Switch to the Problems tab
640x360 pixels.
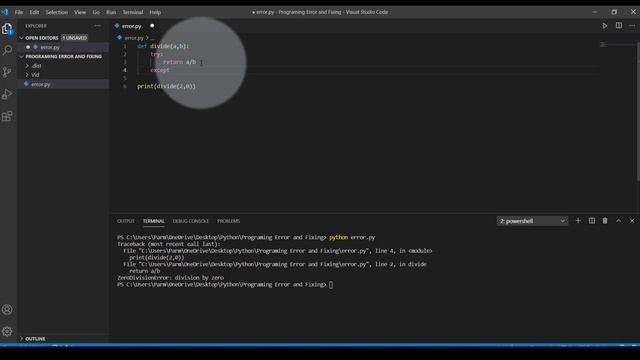click(x=229, y=221)
